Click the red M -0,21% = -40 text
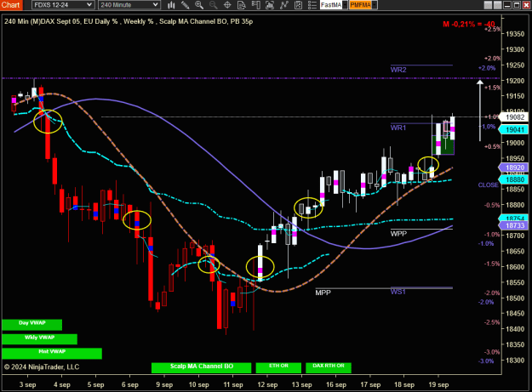Image resolution: width=532 pixels, height=392 pixels. coord(468,24)
